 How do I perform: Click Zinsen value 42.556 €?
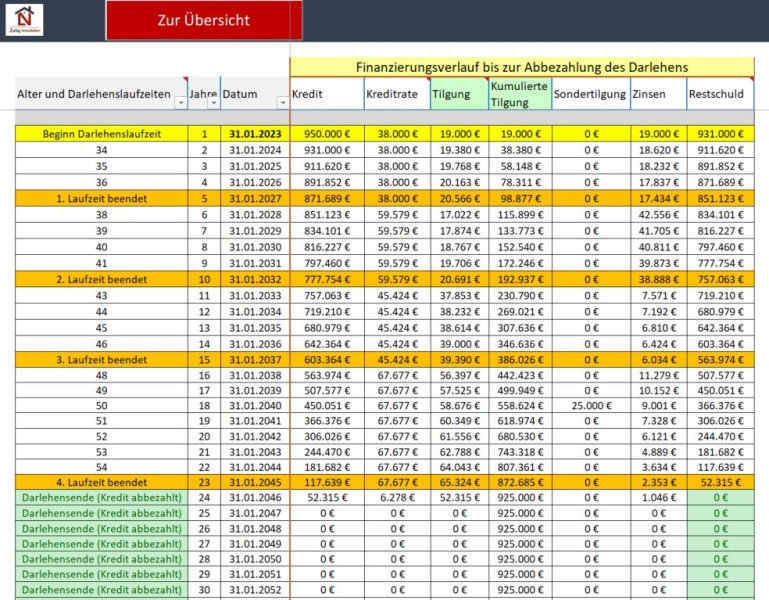[x=659, y=215]
